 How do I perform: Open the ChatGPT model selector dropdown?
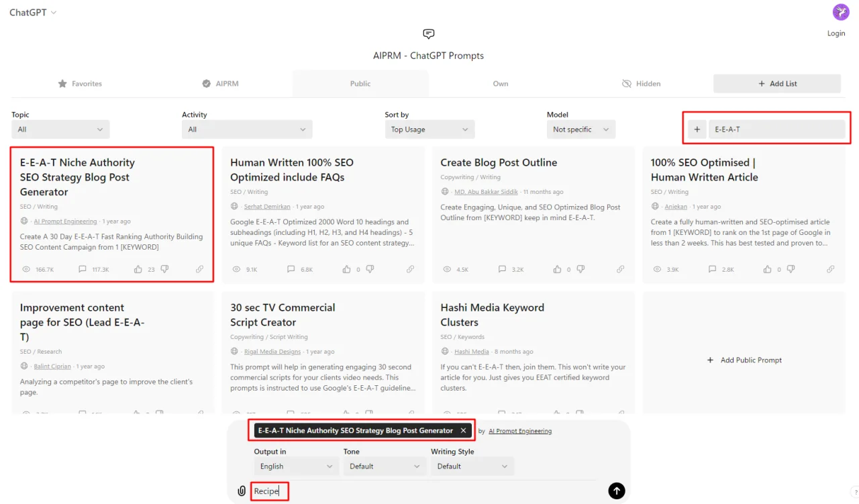[33, 13]
